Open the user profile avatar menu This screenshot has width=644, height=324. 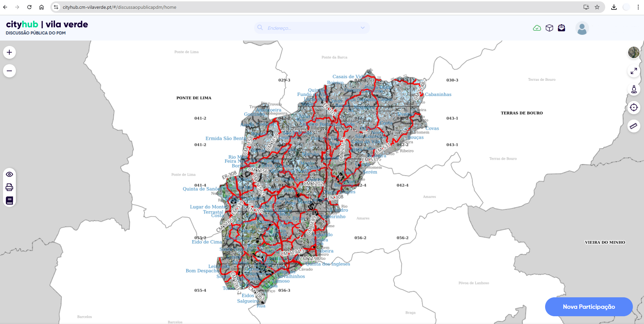point(582,28)
